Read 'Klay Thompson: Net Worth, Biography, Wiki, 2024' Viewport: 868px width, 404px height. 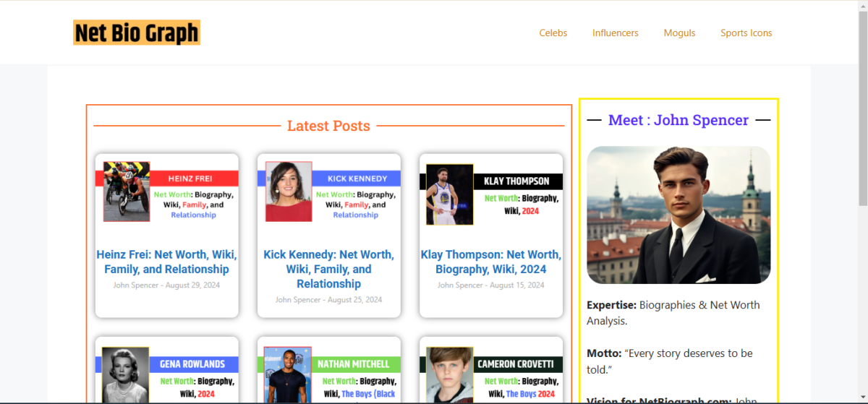491,262
